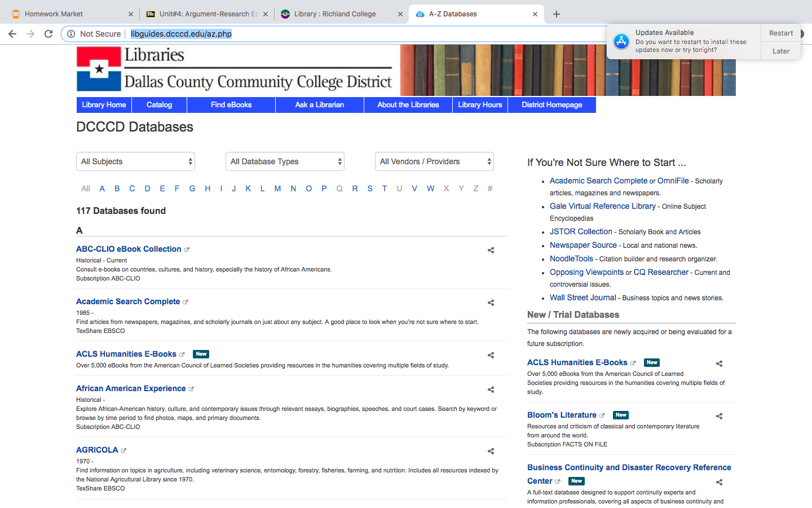Open the AGRICOLA database link
This screenshot has width=812, height=508.
97,450
